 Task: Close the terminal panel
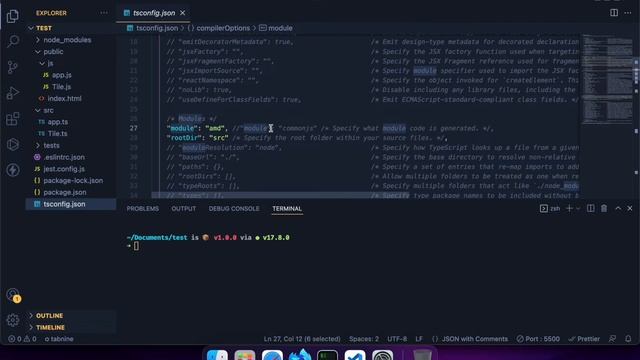pos(630,209)
